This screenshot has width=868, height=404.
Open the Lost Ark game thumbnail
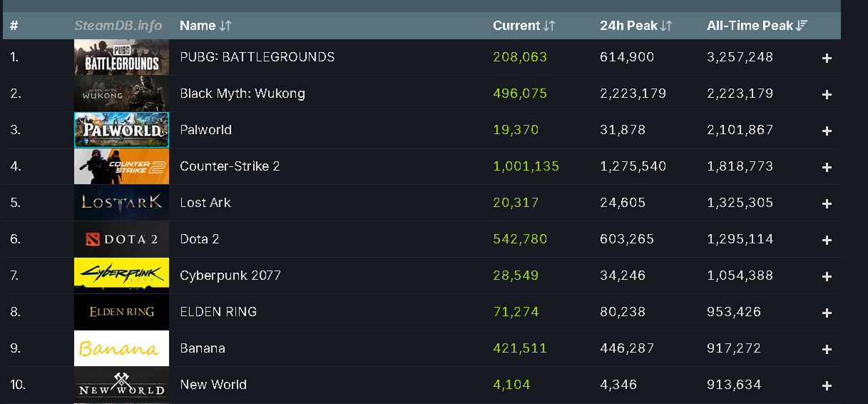click(x=121, y=203)
